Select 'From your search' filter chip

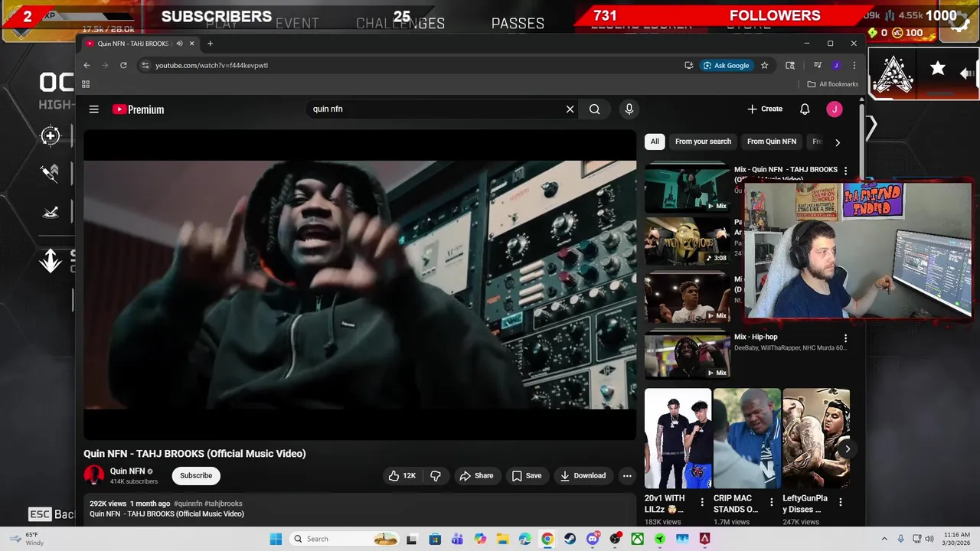tap(703, 142)
